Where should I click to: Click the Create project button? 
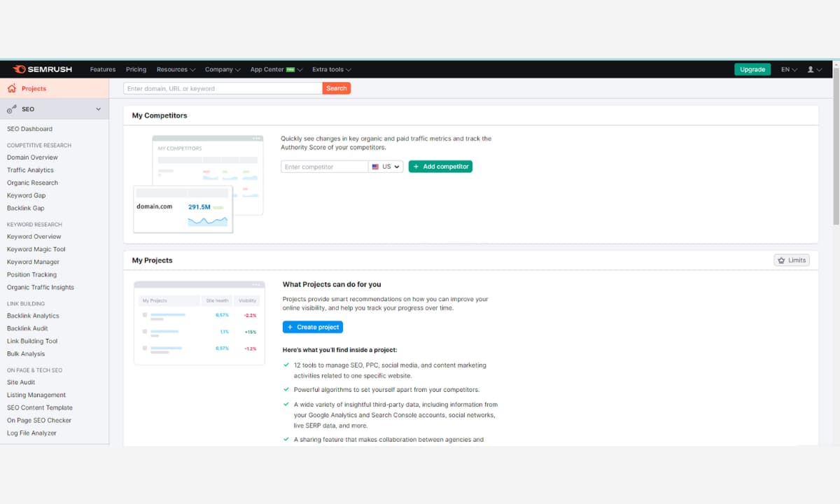313,327
